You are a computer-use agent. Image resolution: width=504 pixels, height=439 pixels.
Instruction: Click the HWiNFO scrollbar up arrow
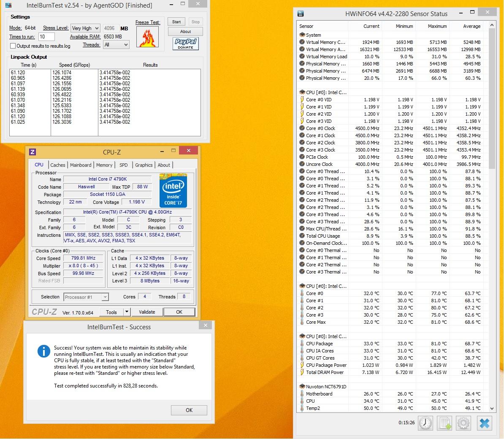[x=492, y=25]
